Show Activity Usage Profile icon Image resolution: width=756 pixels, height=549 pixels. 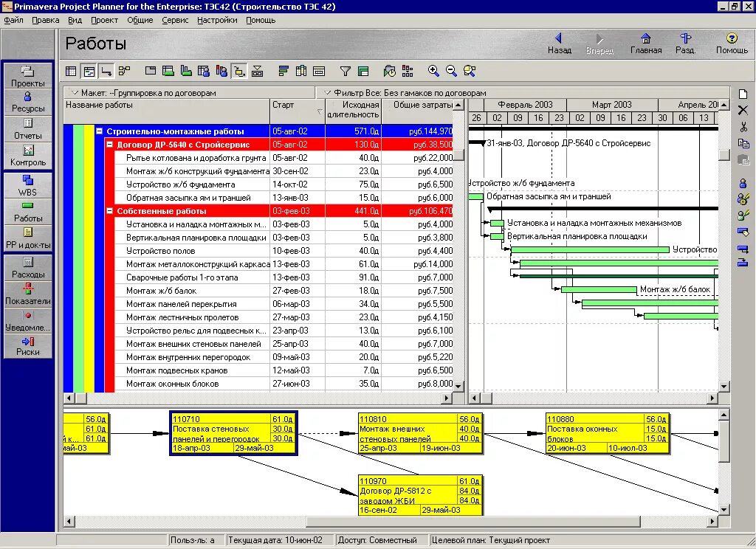coord(186,72)
